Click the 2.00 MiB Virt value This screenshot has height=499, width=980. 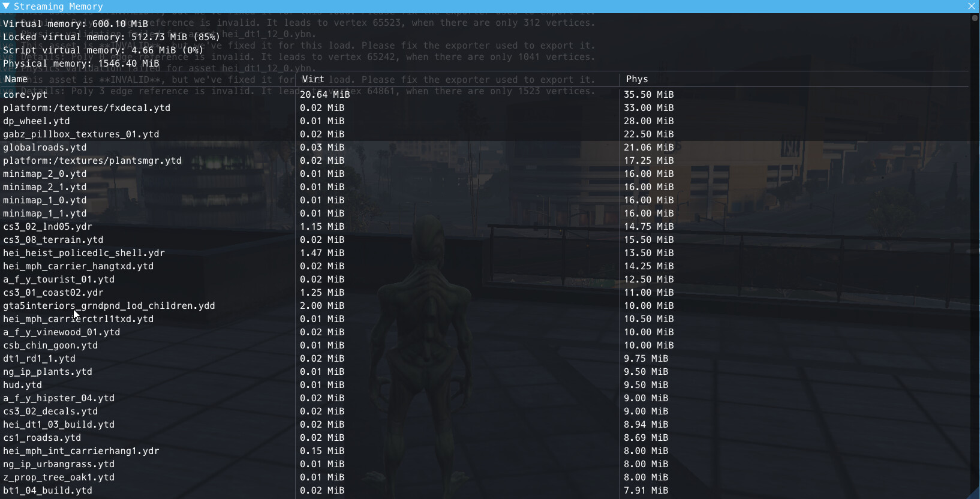322,306
